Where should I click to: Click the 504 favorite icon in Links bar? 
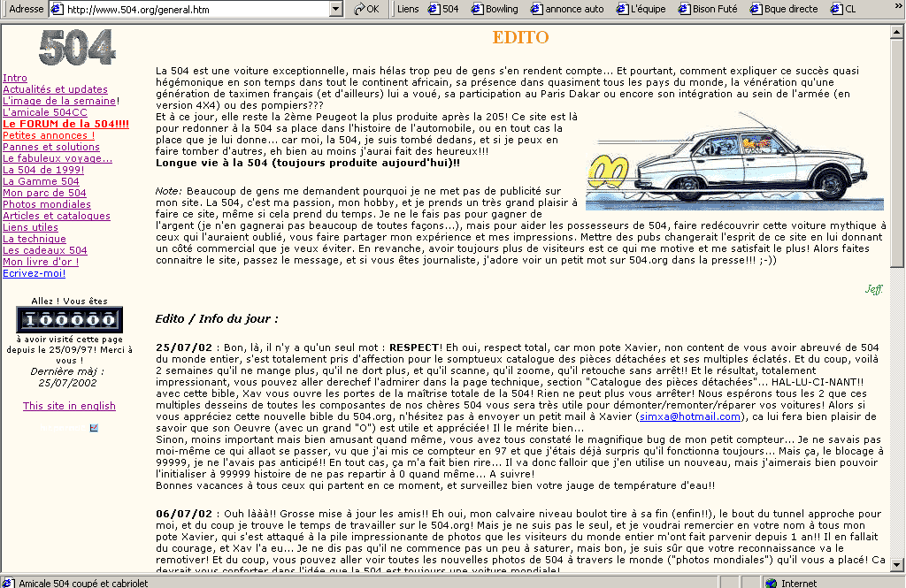[443, 9]
